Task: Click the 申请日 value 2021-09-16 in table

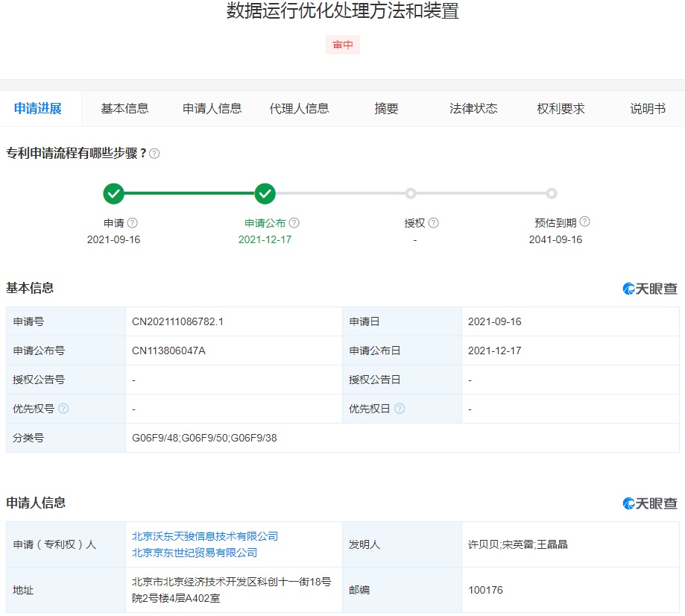Action: pos(494,321)
